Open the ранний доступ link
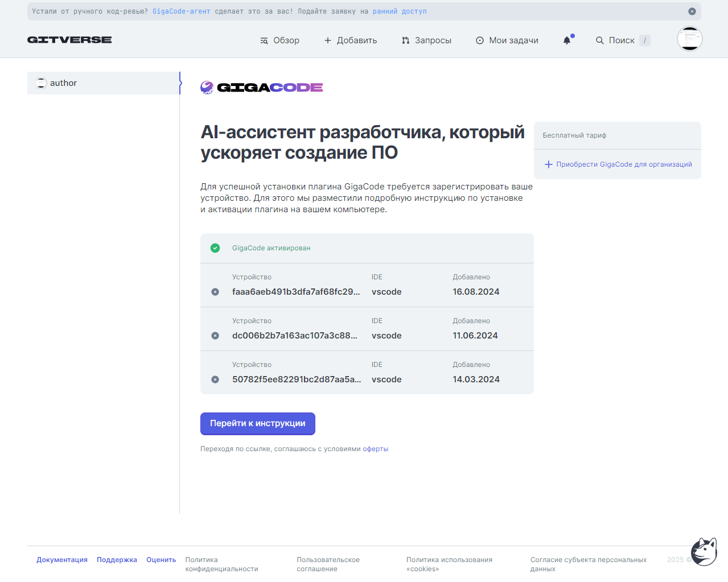728x582 pixels. coord(400,11)
